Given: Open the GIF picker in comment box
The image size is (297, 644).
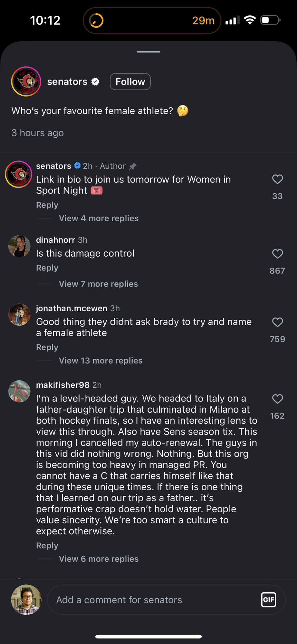Looking at the screenshot, I should pos(268,600).
